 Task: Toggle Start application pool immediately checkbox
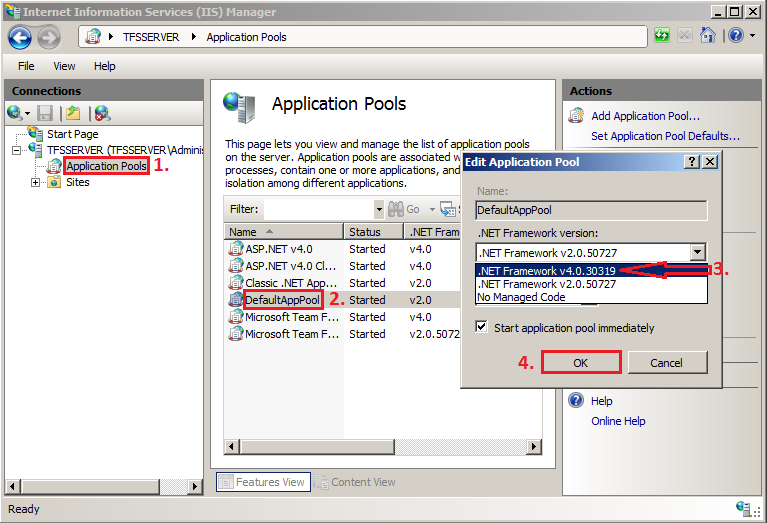[481, 327]
